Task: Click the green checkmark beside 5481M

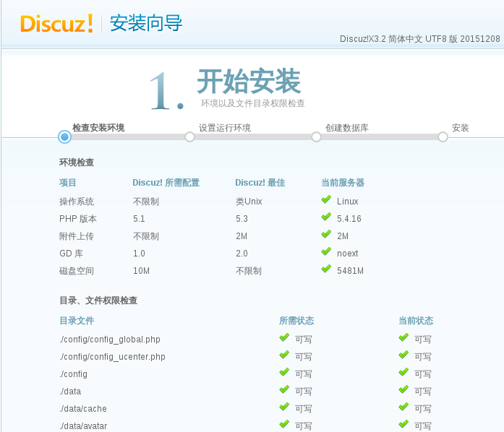Action: [326, 269]
